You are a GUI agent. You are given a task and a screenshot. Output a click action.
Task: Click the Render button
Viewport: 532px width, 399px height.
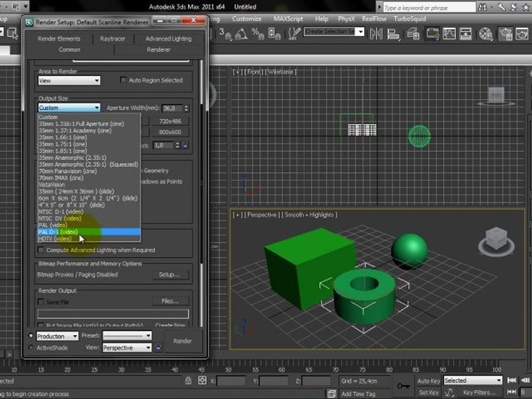(x=182, y=341)
